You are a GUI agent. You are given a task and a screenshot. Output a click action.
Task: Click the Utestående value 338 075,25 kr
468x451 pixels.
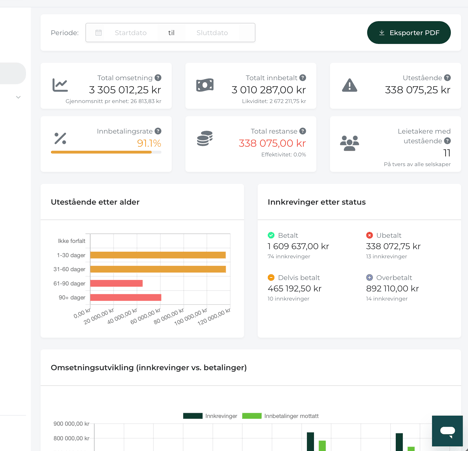click(x=418, y=90)
